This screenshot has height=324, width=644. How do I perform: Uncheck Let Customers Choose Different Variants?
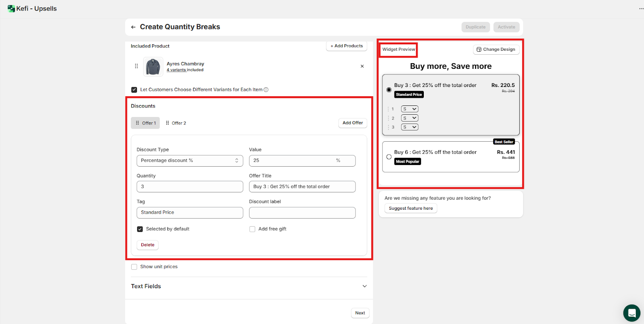134,90
